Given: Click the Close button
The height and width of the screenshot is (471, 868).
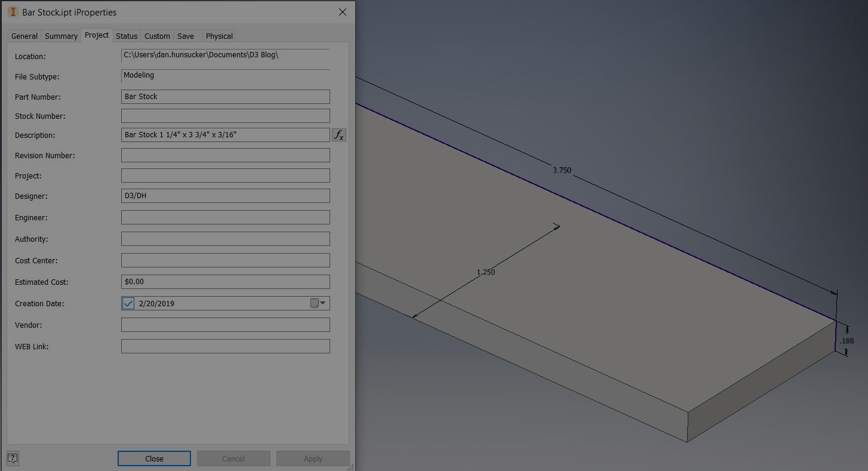Looking at the screenshot, I should [x=154, y=458].
